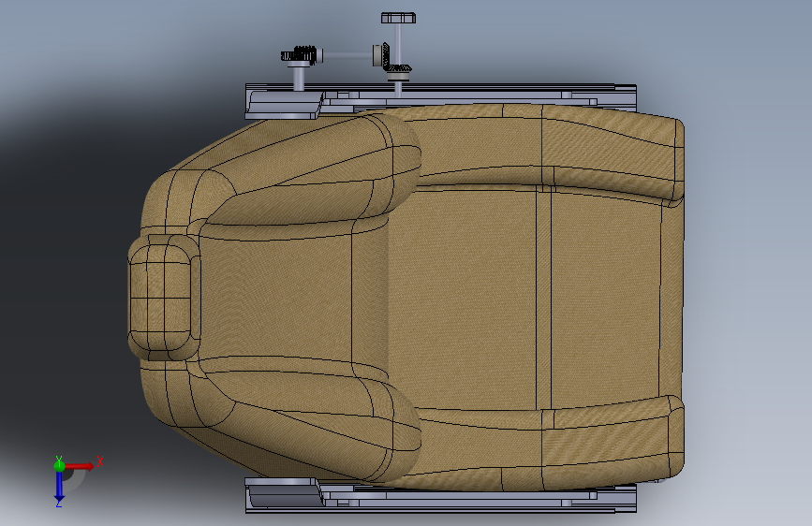Click the red X axis of the triad
The image size is (812, 526).
click(x=81, y=466)
